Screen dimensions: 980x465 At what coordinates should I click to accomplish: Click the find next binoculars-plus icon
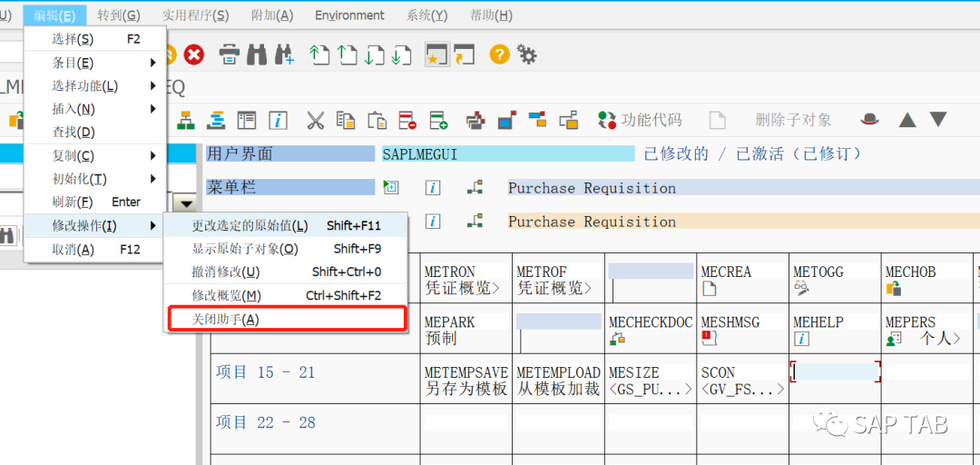point(284,55)
